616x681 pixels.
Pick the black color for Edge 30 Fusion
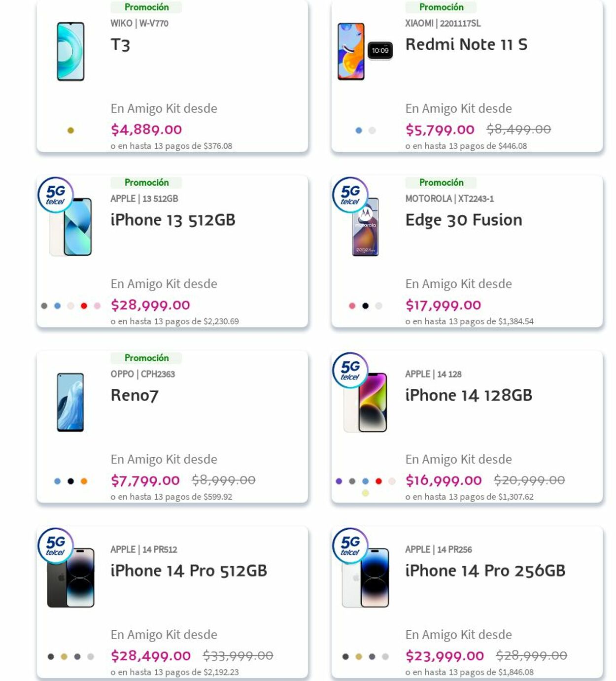(x=365, y=306)
